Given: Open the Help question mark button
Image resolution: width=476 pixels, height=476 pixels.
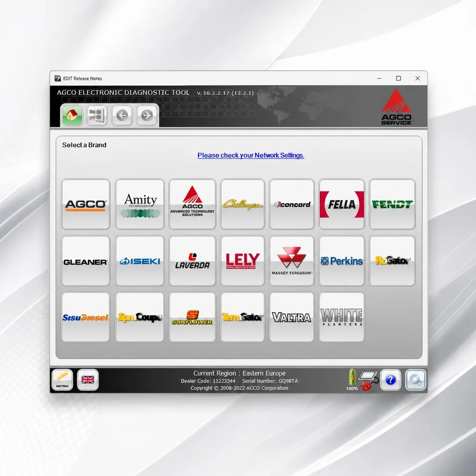Looking at the screenshot, I should [x=390, y=380].
